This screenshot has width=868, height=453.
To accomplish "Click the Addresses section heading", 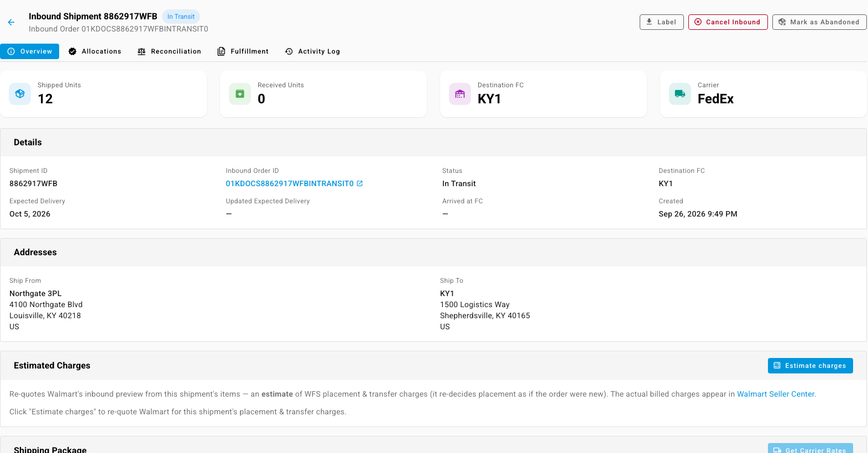I will pyautogui.click(x=35, y=252).
